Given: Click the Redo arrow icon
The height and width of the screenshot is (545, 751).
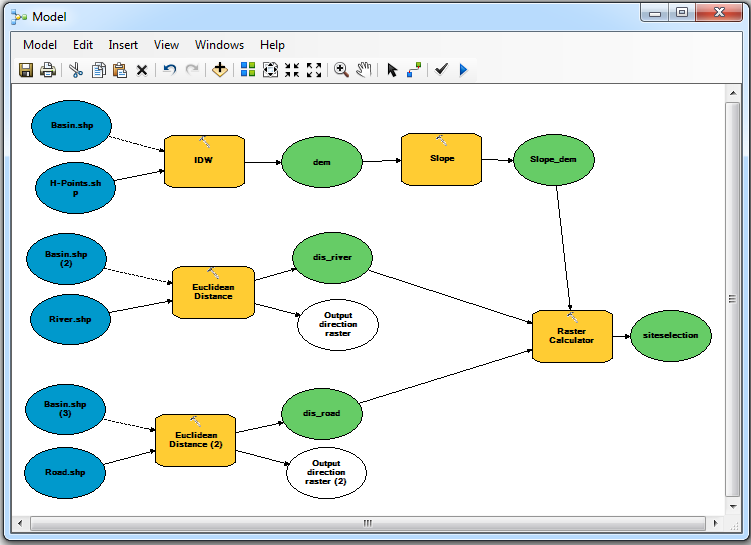Looking at the screenshot, I should point(192,70).
